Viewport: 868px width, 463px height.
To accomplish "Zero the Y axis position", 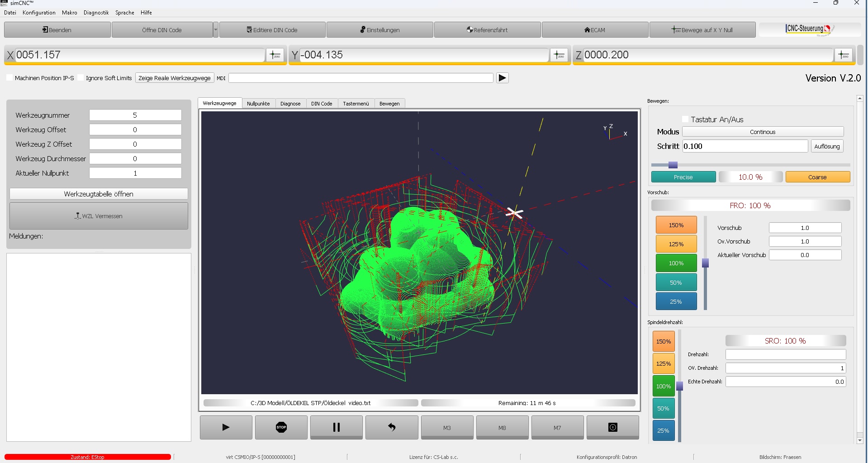I will 559,55.
